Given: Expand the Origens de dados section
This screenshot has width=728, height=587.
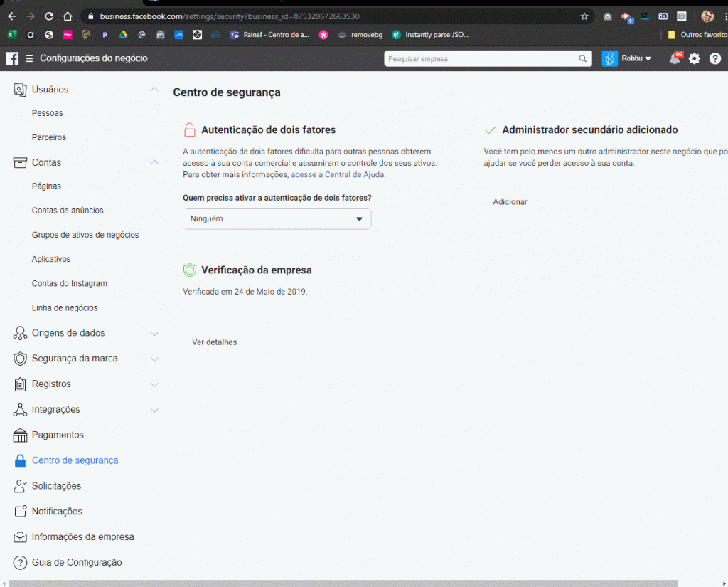Looking at the screenshot, I should click(154, 333).
